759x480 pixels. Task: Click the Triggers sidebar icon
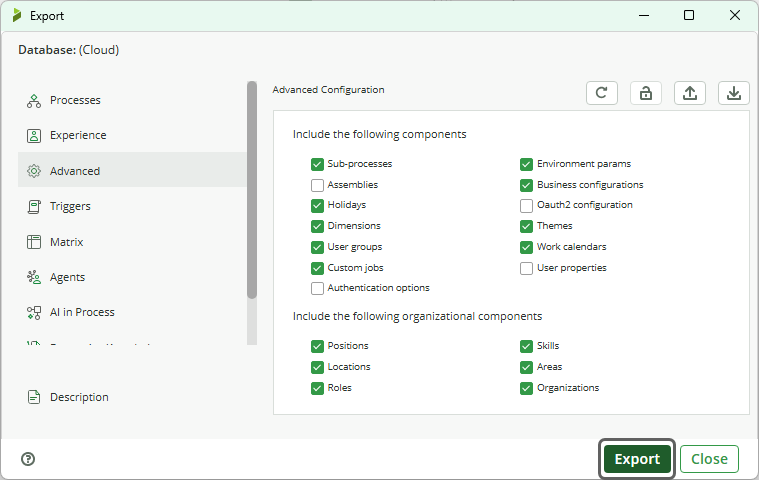pos(34,207)
